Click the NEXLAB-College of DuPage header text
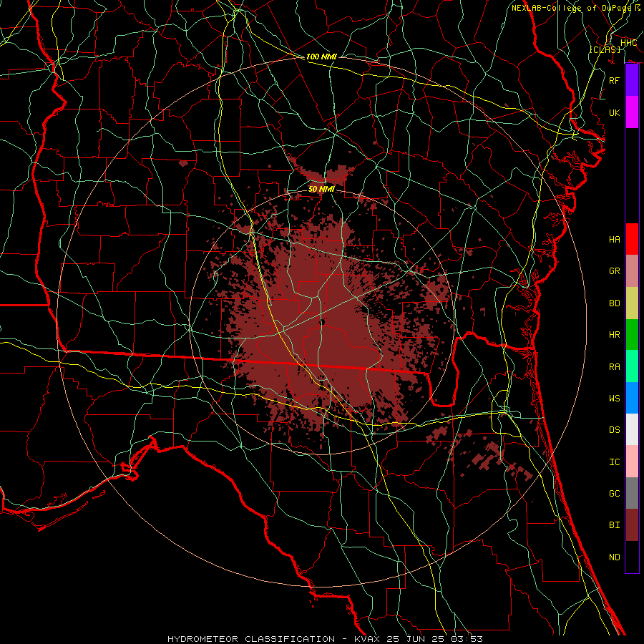This screenshot has width=644, height=644. [x=571, y=8]
